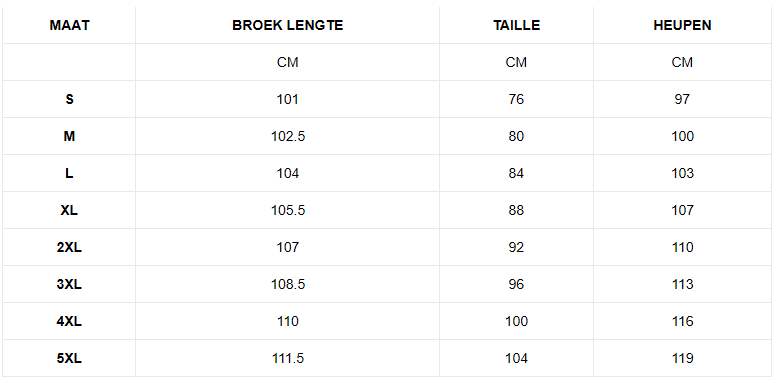
Task: Select the 4XL size row label
Action: point(69,321)
